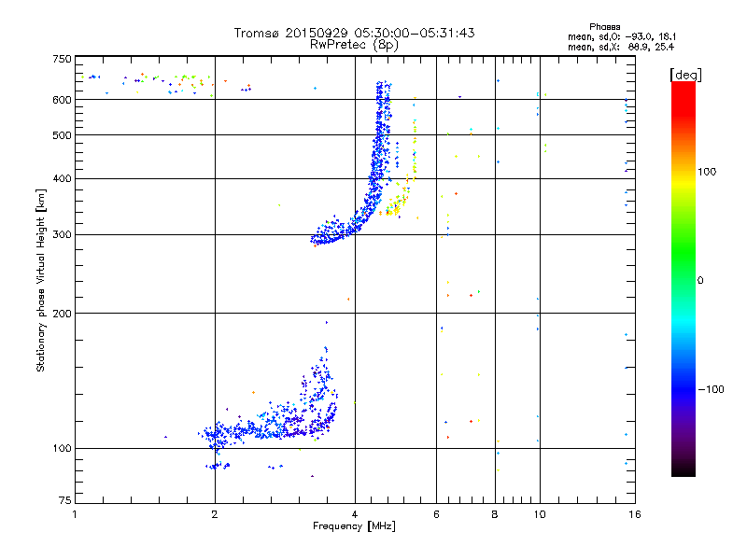This screenshot has width=747, height=560.
Task: Click the y-axis tick label '75'
Action: click(x=65, y=500)
